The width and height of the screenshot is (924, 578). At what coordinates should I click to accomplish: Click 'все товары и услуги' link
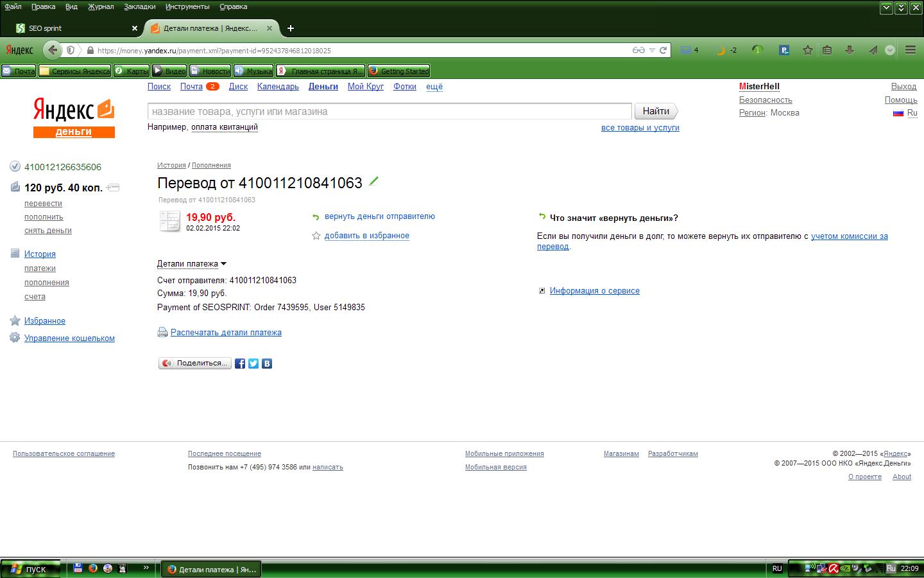[640, 128]
